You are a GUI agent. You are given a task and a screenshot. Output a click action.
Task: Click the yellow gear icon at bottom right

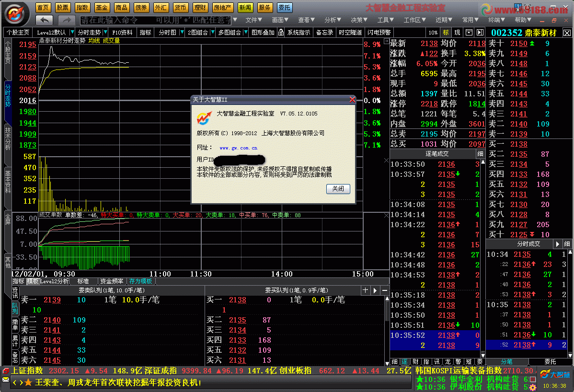pyautogui.click(x=533, y=388)
